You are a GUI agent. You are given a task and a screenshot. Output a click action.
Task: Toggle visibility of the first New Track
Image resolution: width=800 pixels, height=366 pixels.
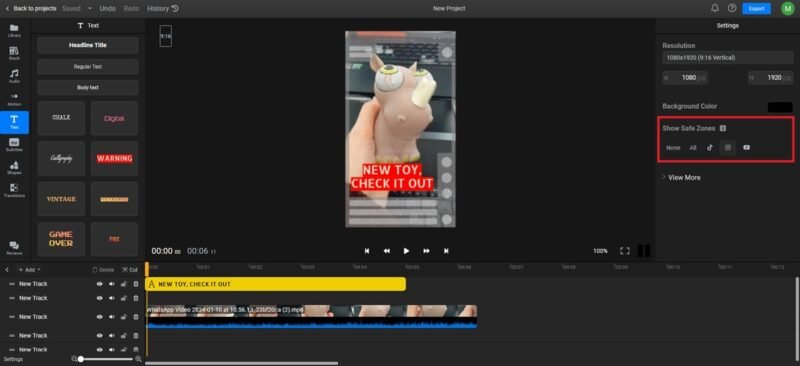[99, 284]
